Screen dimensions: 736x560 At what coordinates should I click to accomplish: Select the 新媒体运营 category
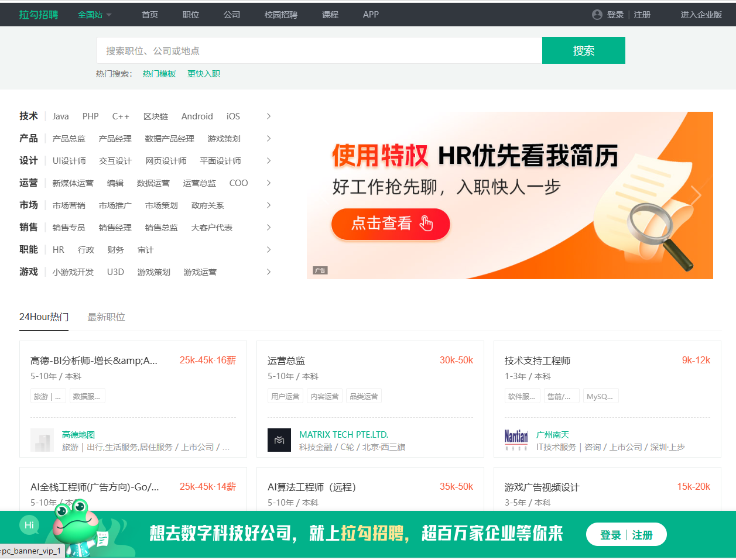coord(73,183)
